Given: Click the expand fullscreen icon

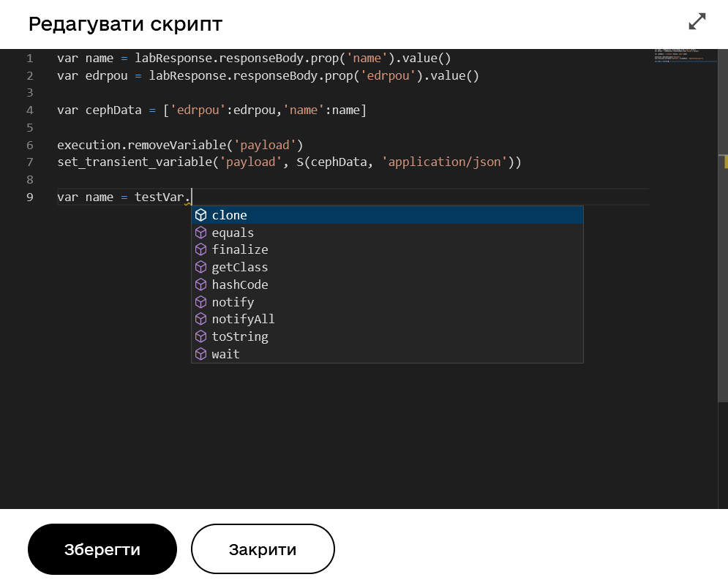Looking at the screenshot, I should point(697,22).
